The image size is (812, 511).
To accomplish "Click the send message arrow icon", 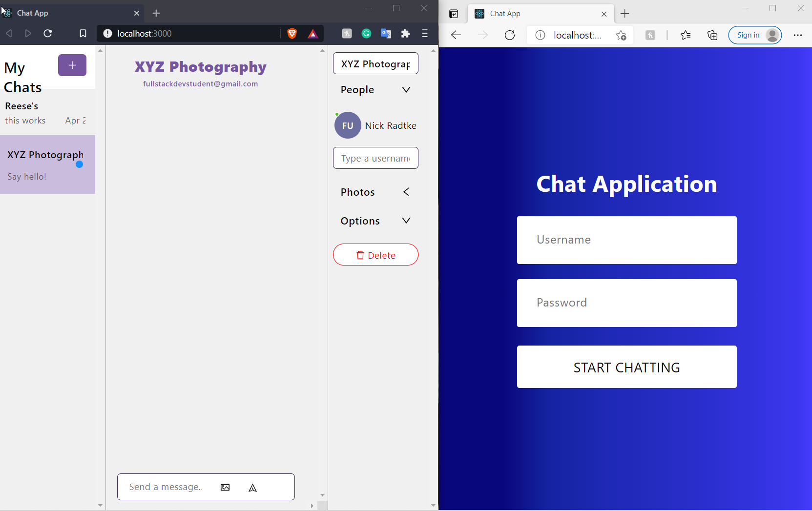I will [253, 487].
